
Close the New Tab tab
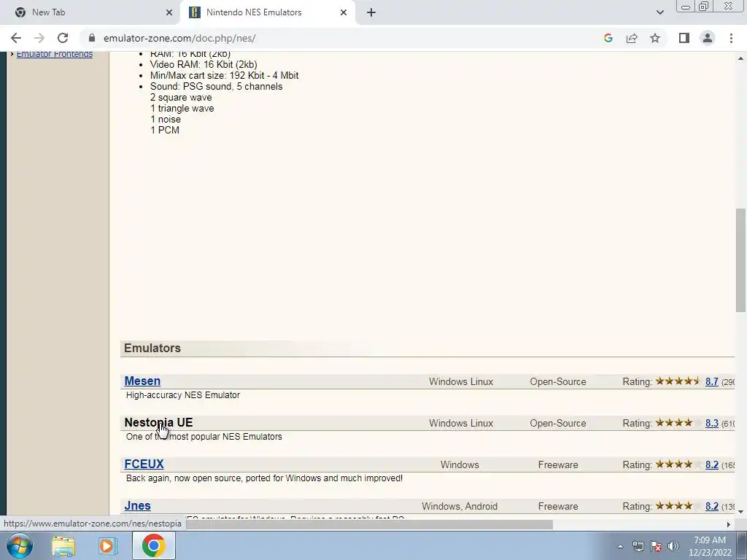click(169, 12)
